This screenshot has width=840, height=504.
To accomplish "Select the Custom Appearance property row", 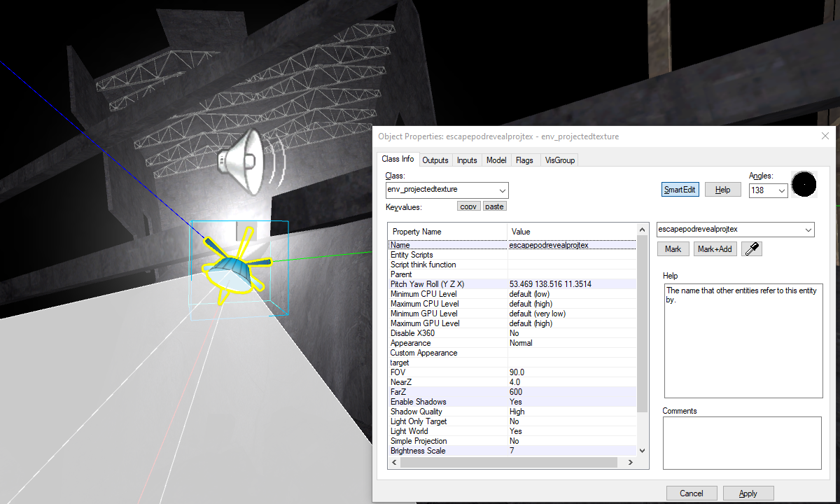I will [512, 353].
